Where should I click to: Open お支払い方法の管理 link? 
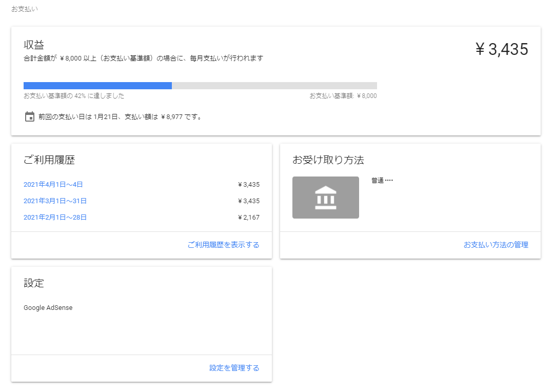click(x=496, y=245)
